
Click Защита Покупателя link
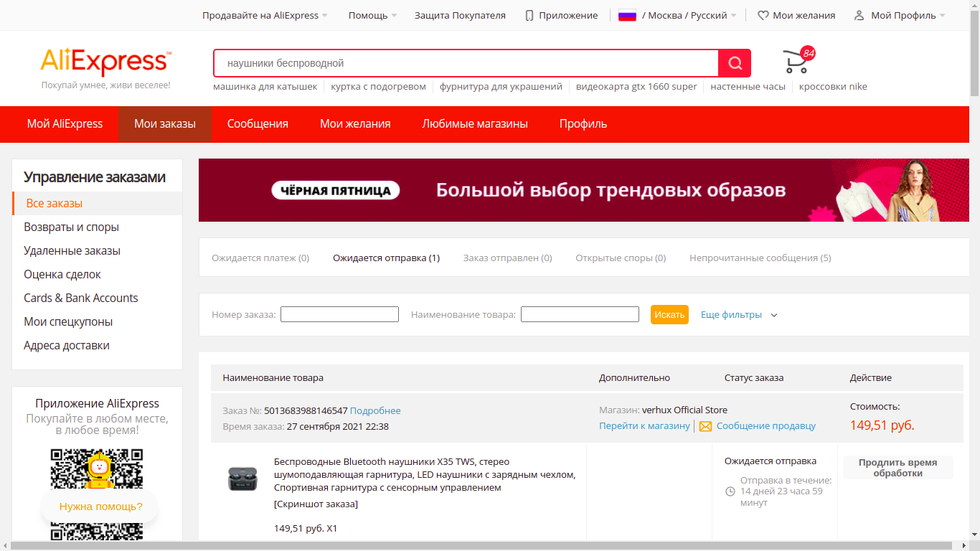click(x=460, y=15)
